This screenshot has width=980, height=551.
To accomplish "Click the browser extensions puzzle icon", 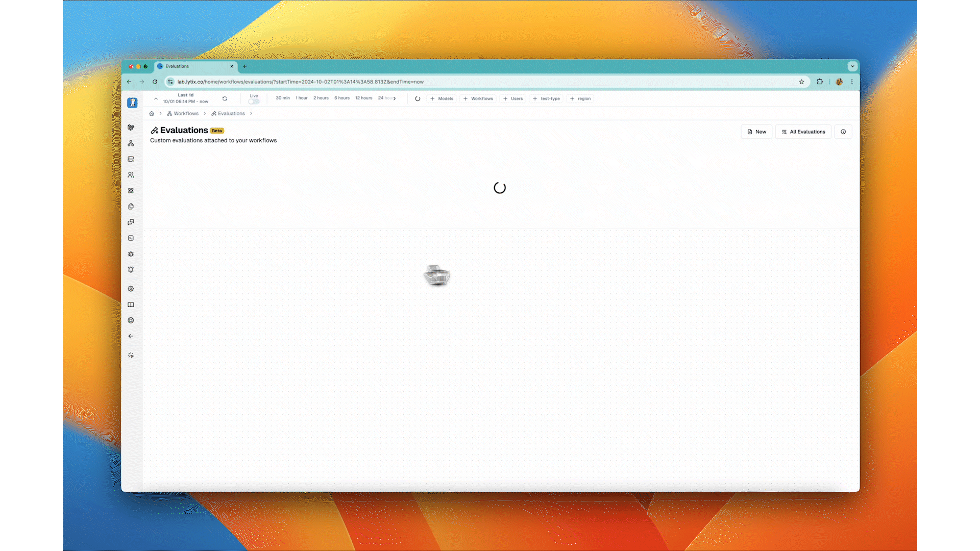I will (x=820, y=82).
